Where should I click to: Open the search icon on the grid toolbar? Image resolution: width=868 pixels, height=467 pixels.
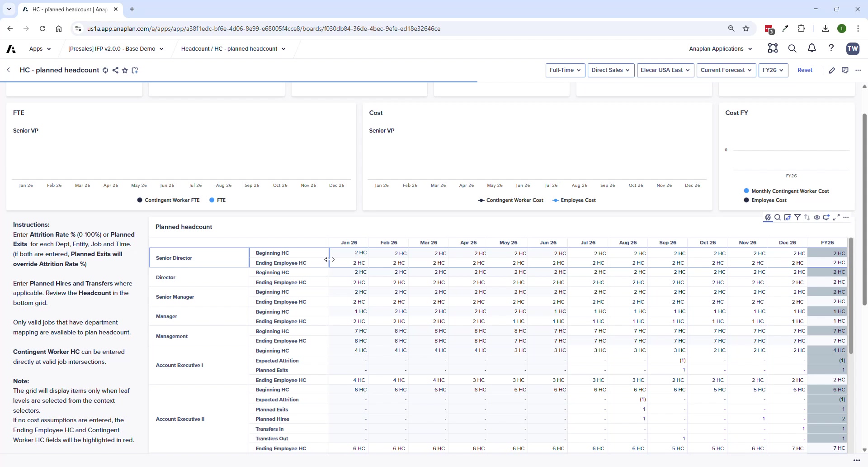777,218
